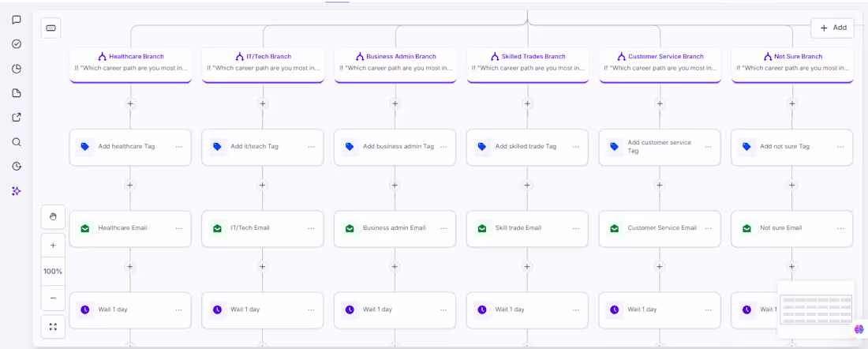Click the checkmark circle sidebar icon
This screenshot has height=349, width=868.
tap(17, 44)
